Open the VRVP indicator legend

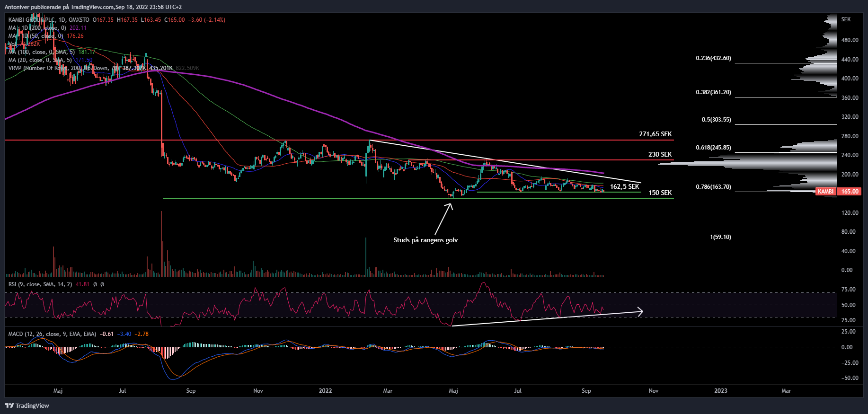coord(62,68)
